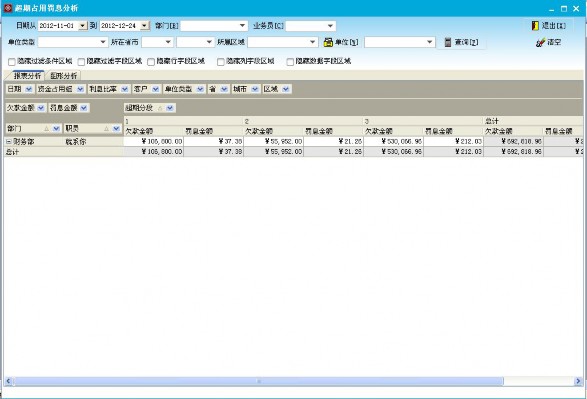
Task: Collapse the 财务部 row group
Action: click(x=9, y=141)
